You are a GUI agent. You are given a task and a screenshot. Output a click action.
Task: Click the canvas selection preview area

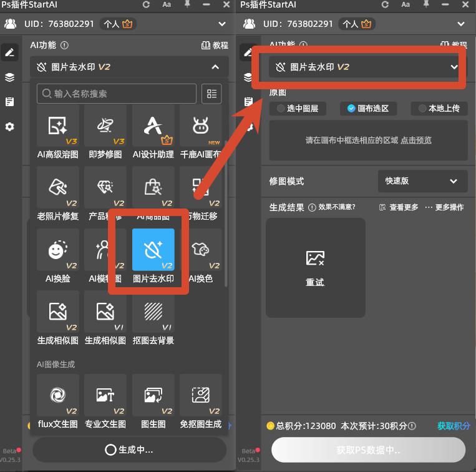click(368, 140)
